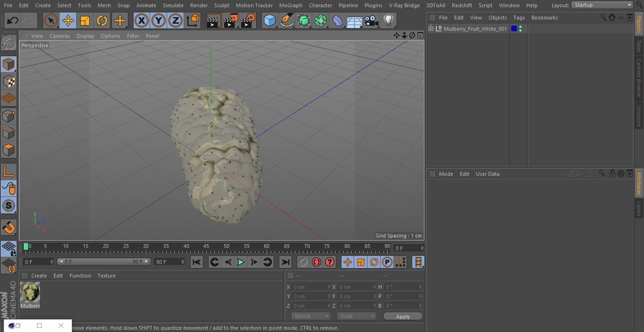Viewport: 644px width, 332px height.
Task: Open the Deformer objects icon
Action: click(x=337, y=21)
